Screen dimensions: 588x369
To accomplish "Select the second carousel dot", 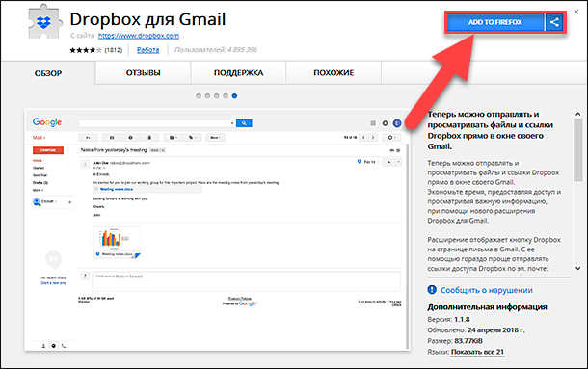I will [x=207, y=96].
